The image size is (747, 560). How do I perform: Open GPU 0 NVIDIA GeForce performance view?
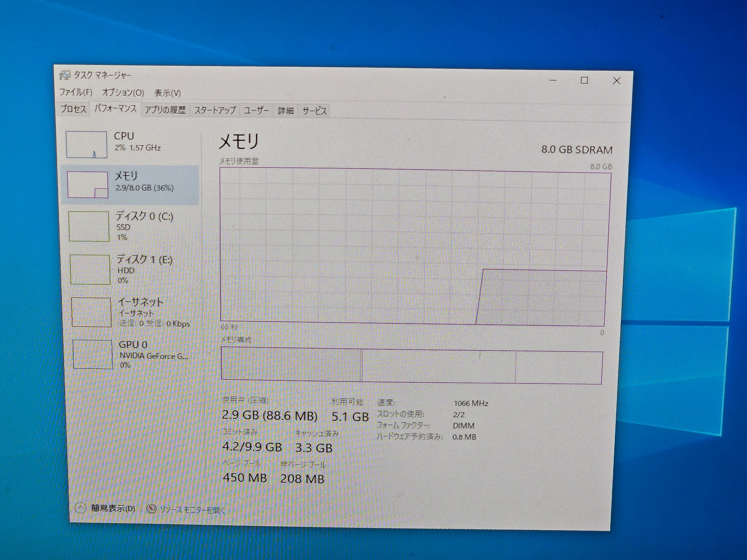(132, 354)
